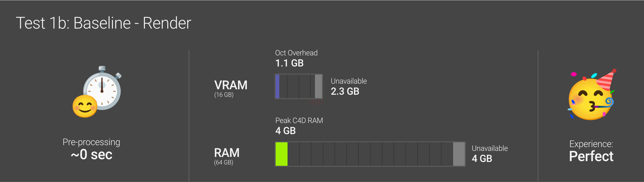Select the green segment in the RAM bar

pos(281,154)
